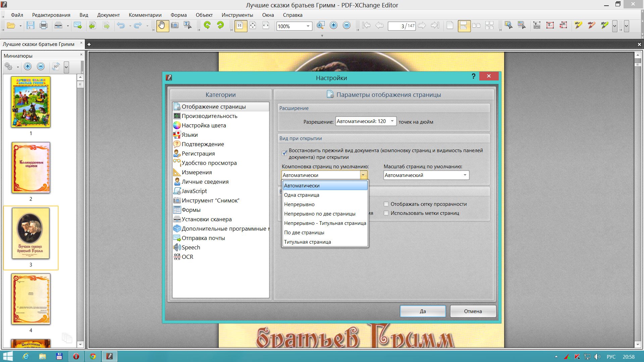Open Chrome from the taskbar

(x=93, y=356)
